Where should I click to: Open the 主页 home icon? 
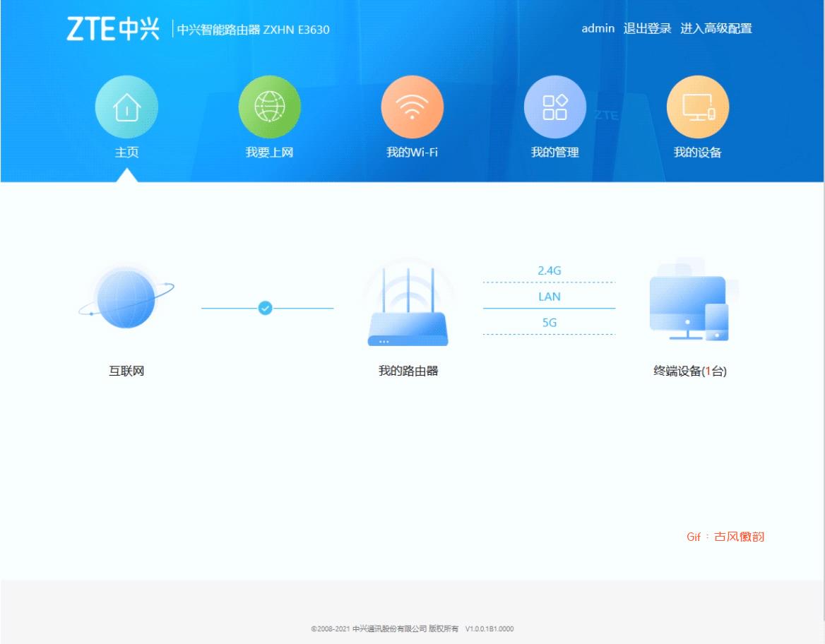tap(126, 107)
